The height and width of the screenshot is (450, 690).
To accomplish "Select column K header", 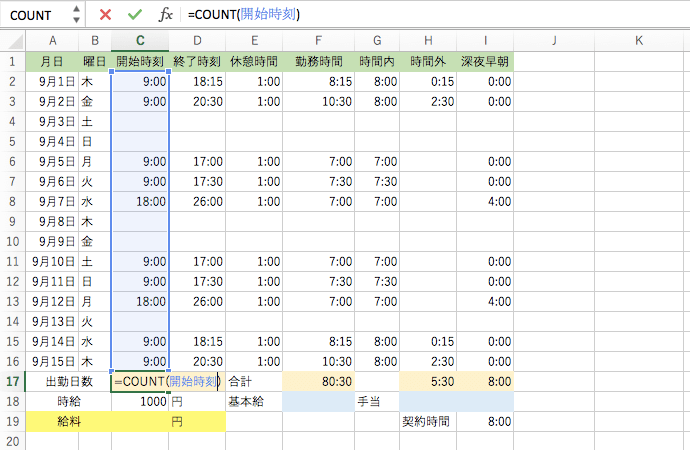I will (639, 41).
